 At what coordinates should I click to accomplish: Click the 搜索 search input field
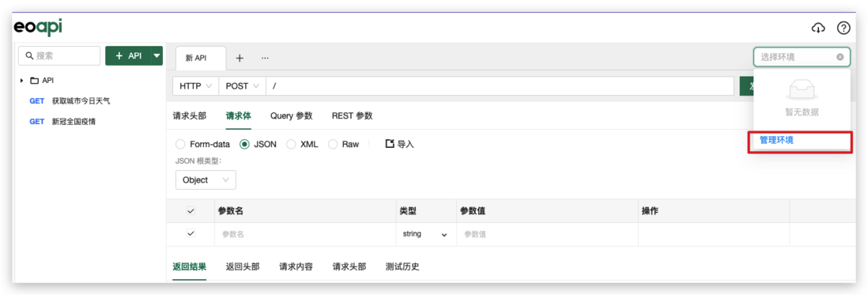point(59,56)
